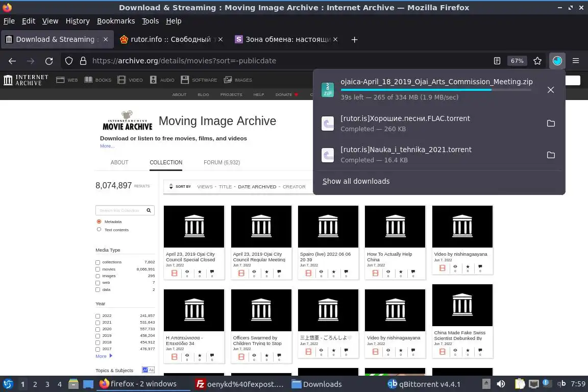Screen dimensions: 588x392
Task: Open the Internet Archive home logo
Action: pos(26,80)
